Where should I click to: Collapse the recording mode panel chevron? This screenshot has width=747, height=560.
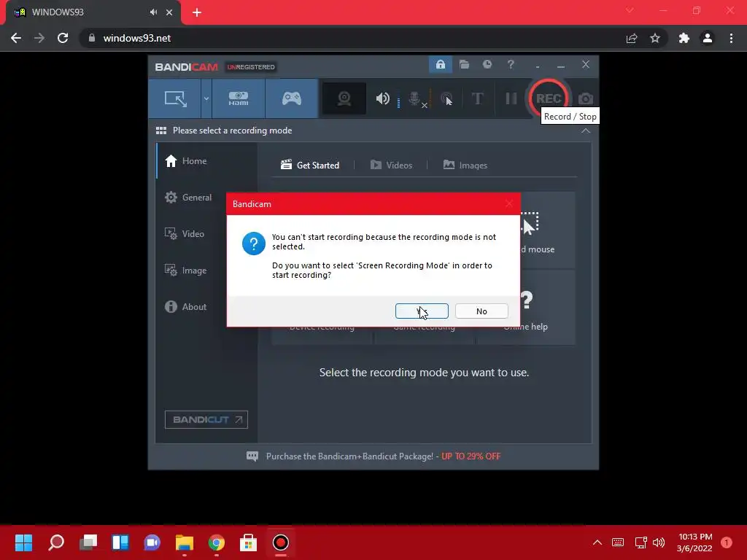[586, 131]
